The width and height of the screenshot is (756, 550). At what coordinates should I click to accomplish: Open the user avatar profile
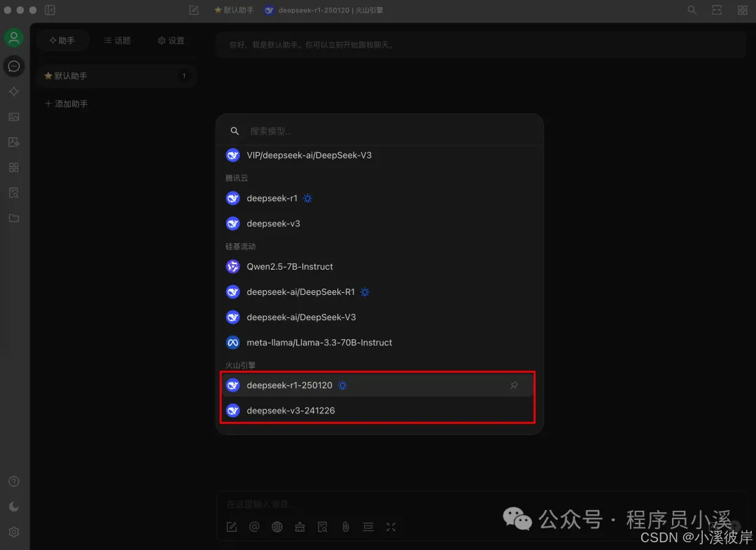click(x=14, y=38)
